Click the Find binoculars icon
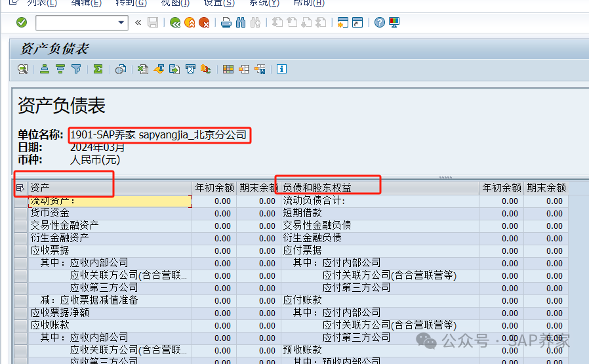 [x=241, y=22]
